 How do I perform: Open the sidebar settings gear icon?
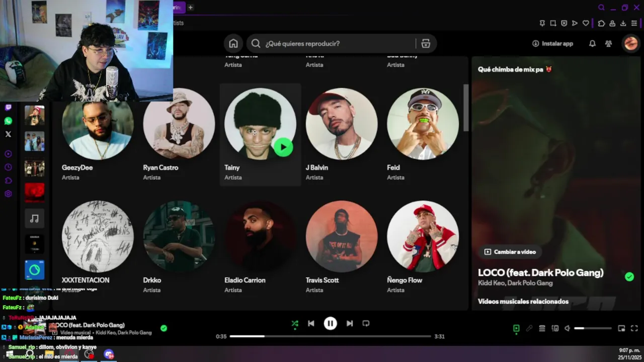click(x=8, y=194)
